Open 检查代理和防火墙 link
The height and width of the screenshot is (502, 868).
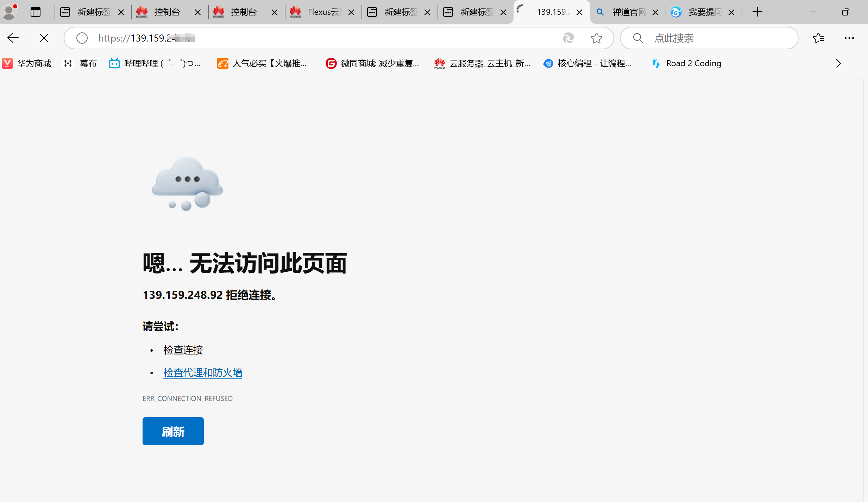(x=203, y=372)
